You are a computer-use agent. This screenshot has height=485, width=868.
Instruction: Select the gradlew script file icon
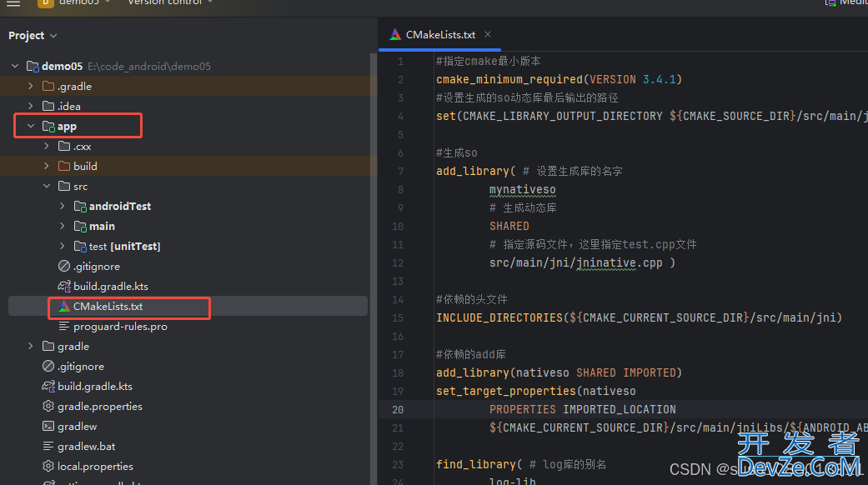pos(48,427)
